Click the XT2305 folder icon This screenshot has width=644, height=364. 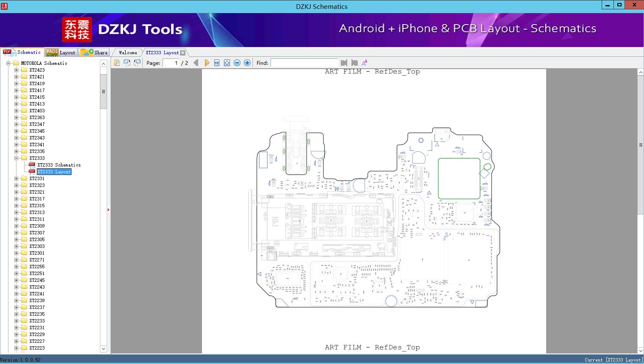pyautogui.click(x=24, y=239)
